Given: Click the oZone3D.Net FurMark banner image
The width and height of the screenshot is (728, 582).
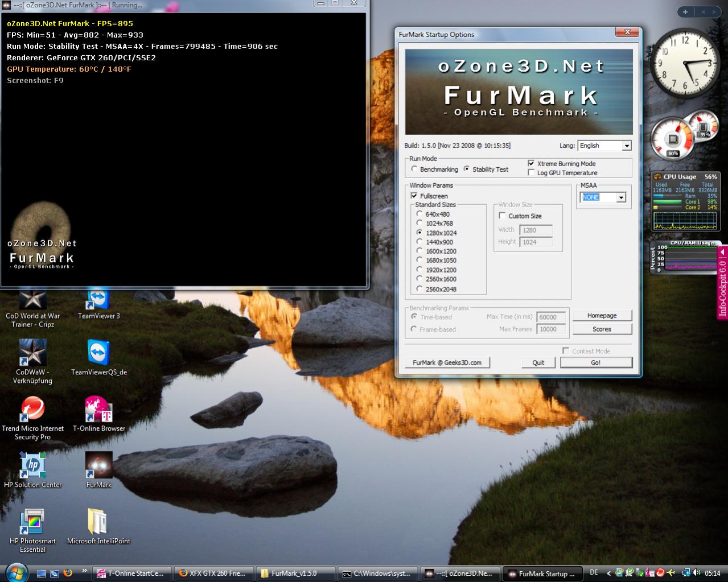Looking at the screenshot, I should 519,91.
